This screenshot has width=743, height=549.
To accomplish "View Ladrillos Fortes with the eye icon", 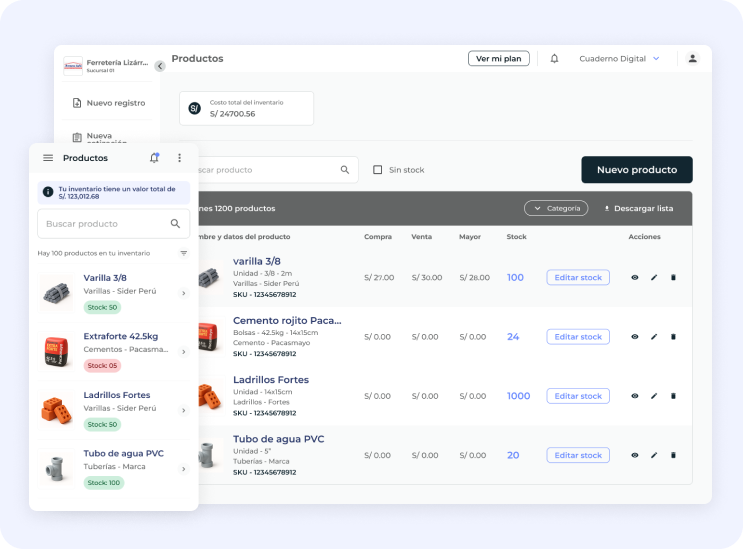I will pos(634,396).
